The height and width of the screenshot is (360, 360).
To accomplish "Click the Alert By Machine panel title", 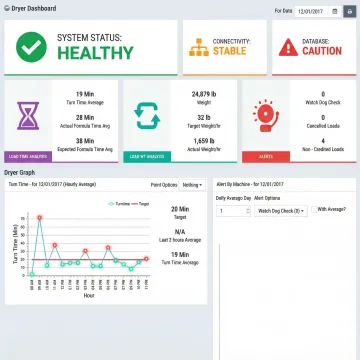I will [250, 184].
